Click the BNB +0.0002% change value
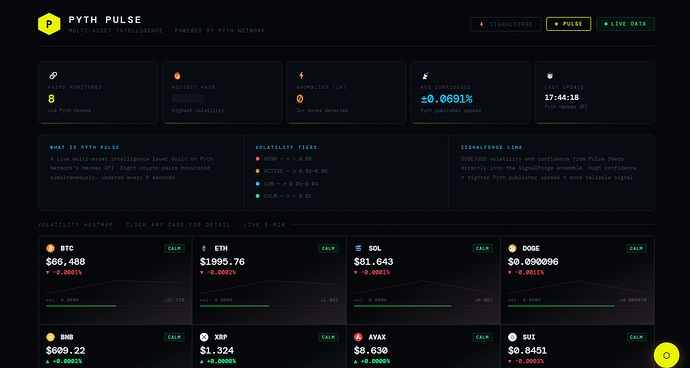Screen dimensions: 690x368 tap(64, 361)
